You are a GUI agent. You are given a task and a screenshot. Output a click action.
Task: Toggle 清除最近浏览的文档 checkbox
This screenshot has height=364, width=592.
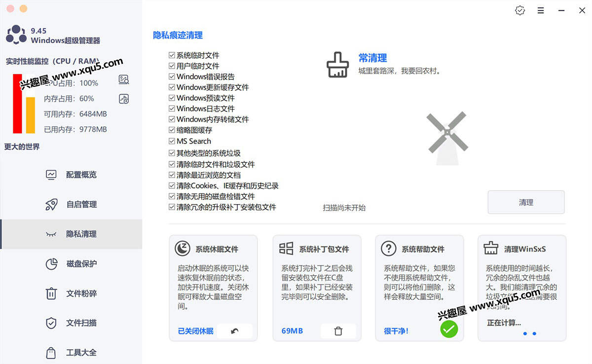(172, 175)
